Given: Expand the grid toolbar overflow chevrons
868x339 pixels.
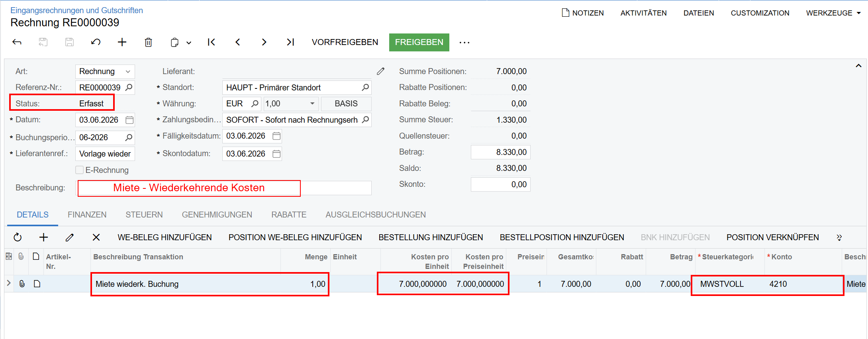Looking at the screenshot, I should click(x=839, y=237).
